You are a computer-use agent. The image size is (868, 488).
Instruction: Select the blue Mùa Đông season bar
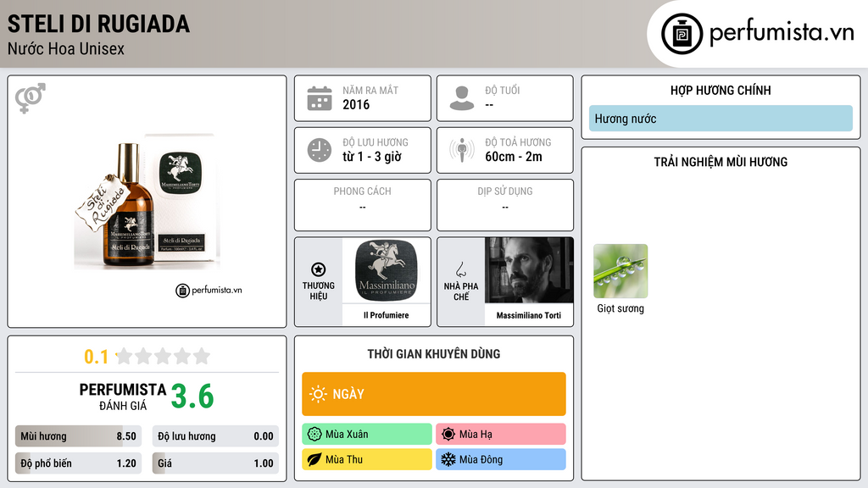click(501, 459)
